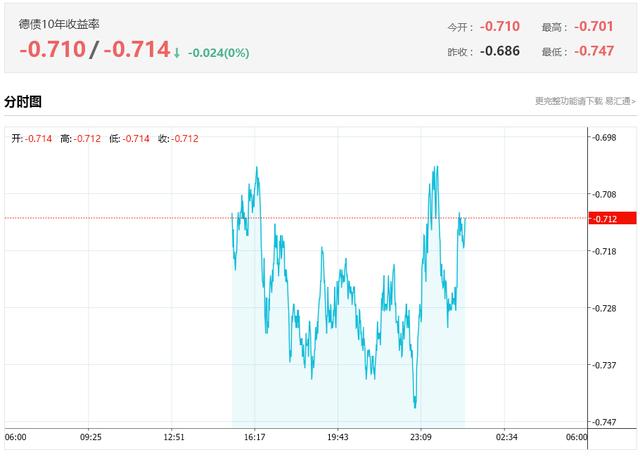Click the 开: -0.714 readout in chart header

click(31, 138)
